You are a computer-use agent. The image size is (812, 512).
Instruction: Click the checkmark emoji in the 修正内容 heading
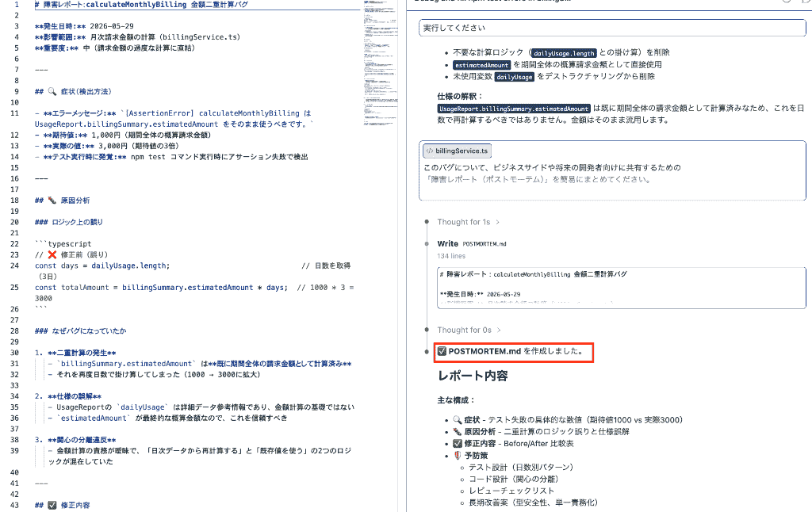(52, 506)
